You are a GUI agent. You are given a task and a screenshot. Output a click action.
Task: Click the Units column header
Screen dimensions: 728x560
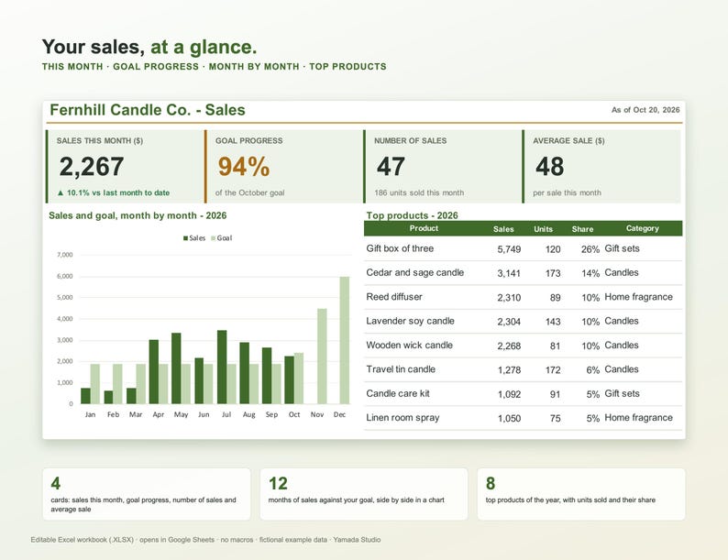[543, 229]
